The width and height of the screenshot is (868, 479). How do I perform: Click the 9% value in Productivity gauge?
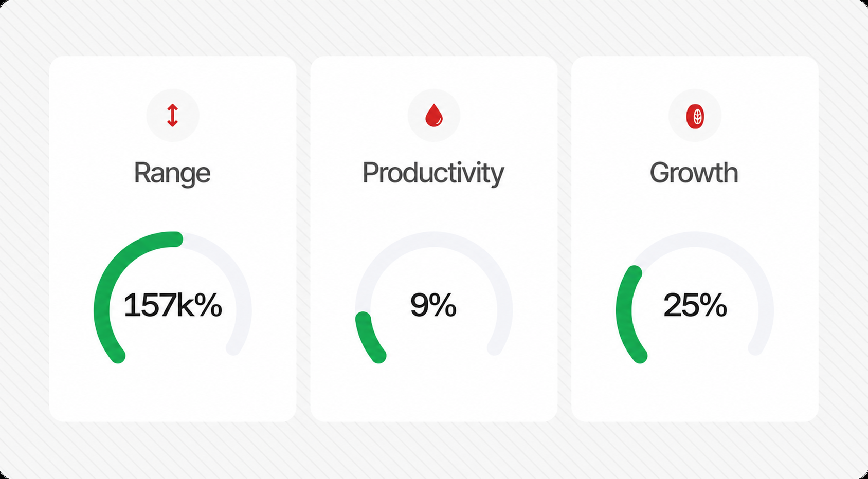[433, 305]
